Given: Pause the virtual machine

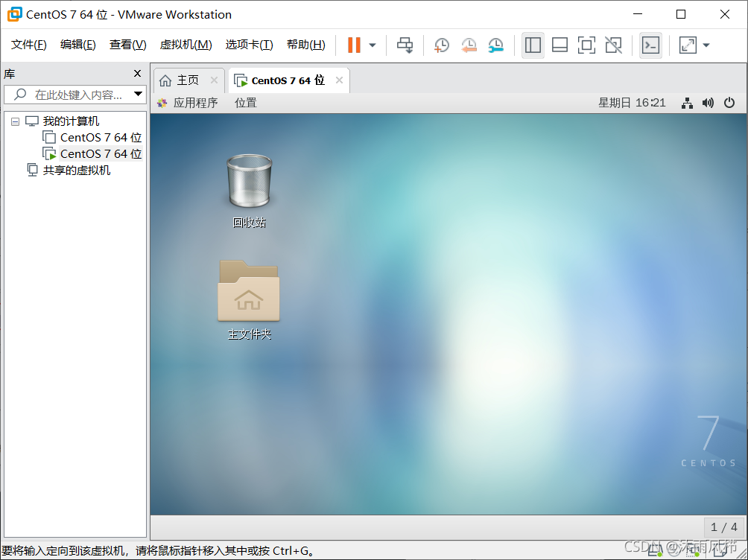Looking at the screenshot, I should [x=354, y=45].
